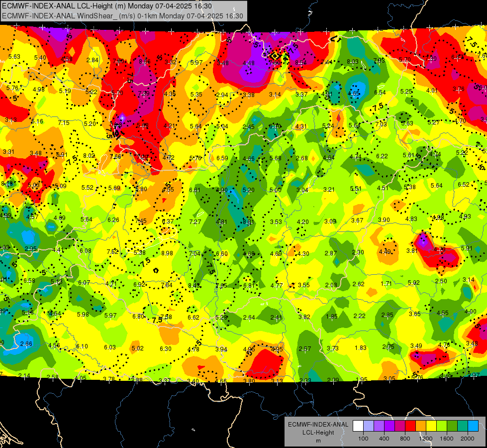Click the wind shear value 2.87
This screenshot has height=448, width=487.
[331, 253]
